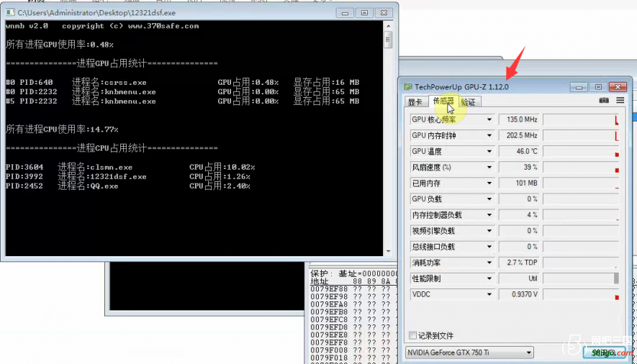The height and width of the screenshot is (364, 637).
Task: Open the GPU 负载 dropdown arrow
Action: (489, 199)
